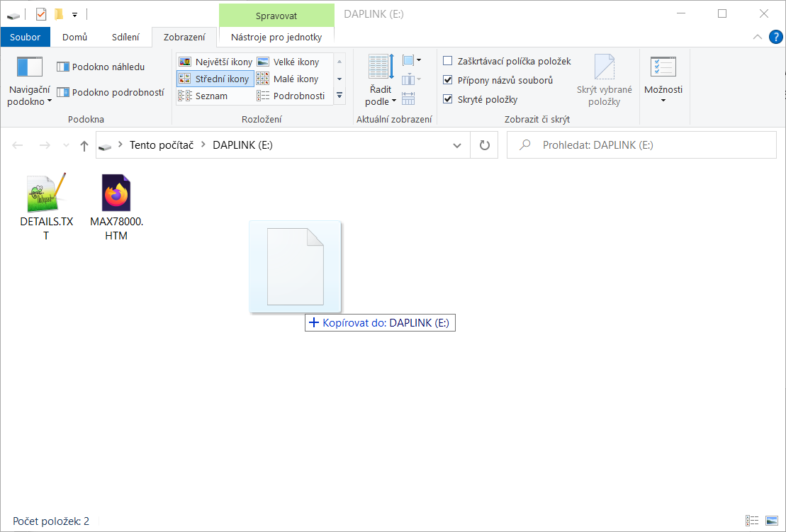Open the Soubor menu

click(25, 37)
